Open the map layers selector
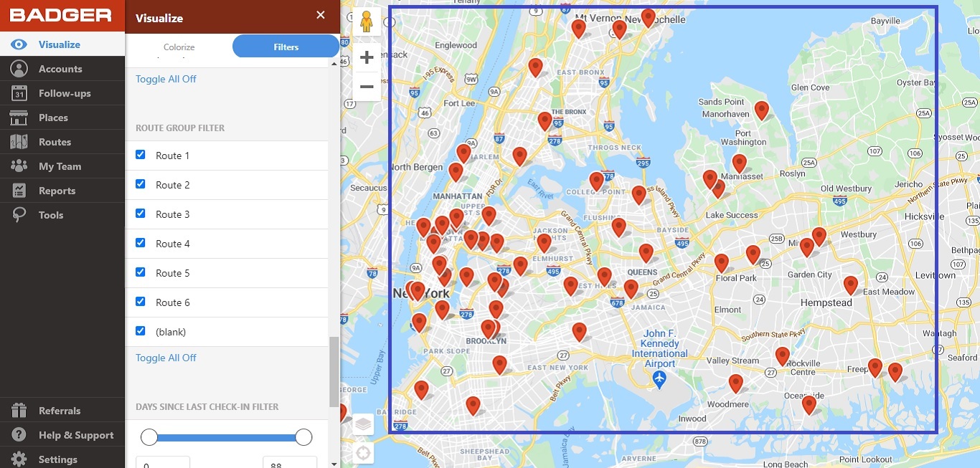 (x=363, y=424)
